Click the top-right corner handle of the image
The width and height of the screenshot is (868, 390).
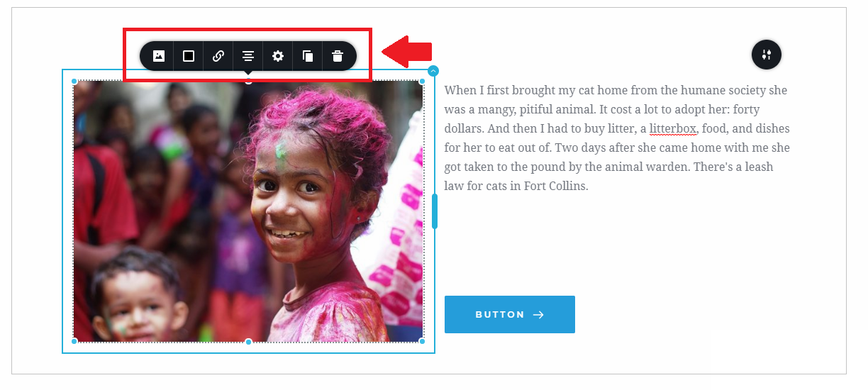pyautogui.click(x=422, y=82)
